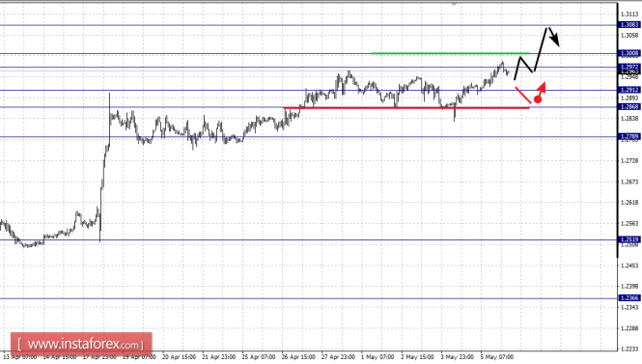Select the 1.2789 price level label
Screen dimensions: 642x364
(629, 137)
